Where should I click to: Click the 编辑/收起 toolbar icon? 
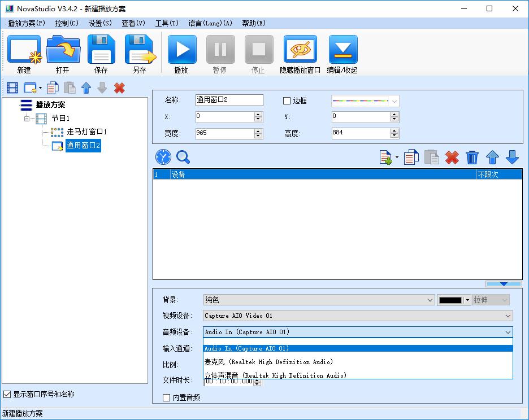point(342,50)
